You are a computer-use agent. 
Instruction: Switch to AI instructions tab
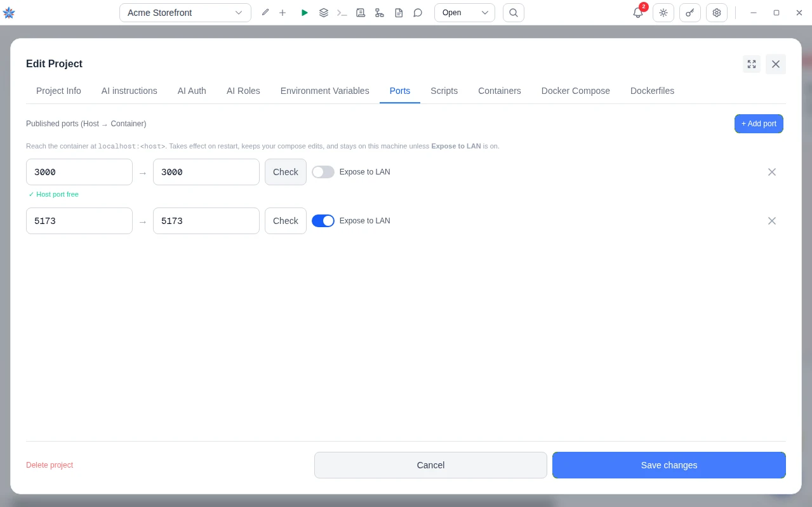pos(130,91)
